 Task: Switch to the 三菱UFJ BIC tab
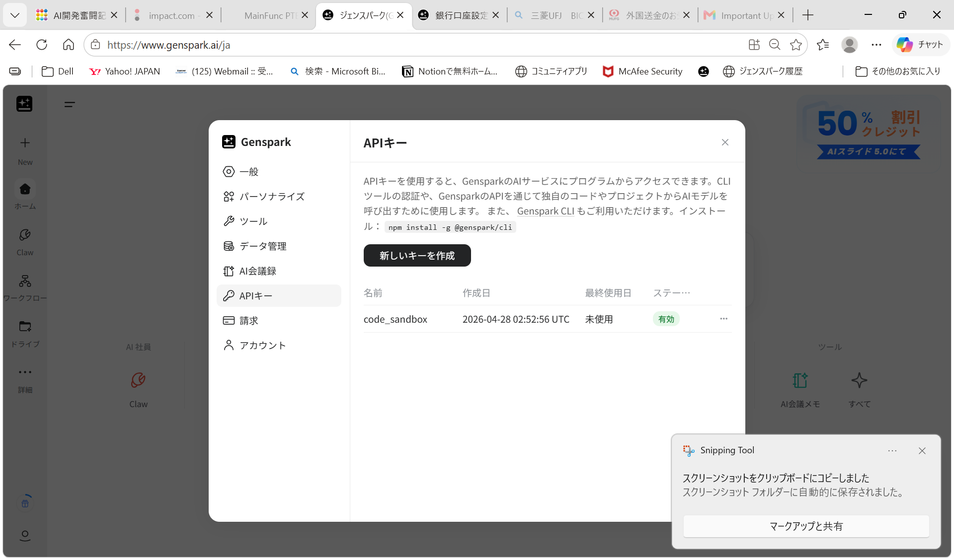click(555, 15)
